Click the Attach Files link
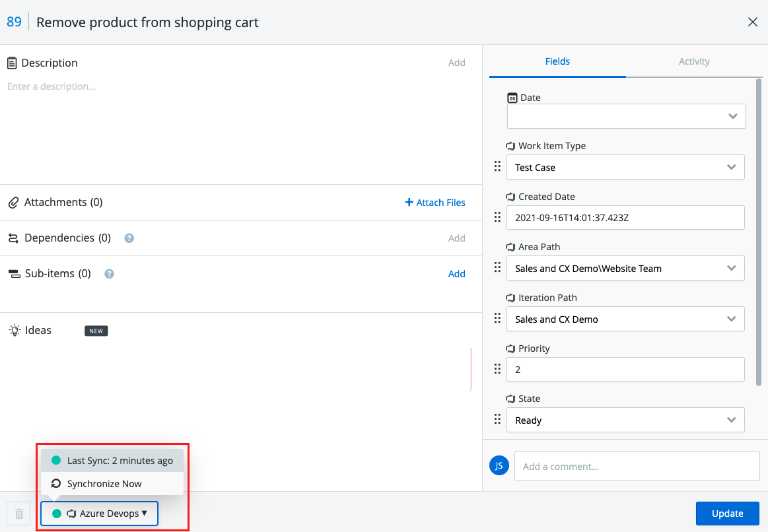This screenshot has height=532, width=768. point(435,203)
